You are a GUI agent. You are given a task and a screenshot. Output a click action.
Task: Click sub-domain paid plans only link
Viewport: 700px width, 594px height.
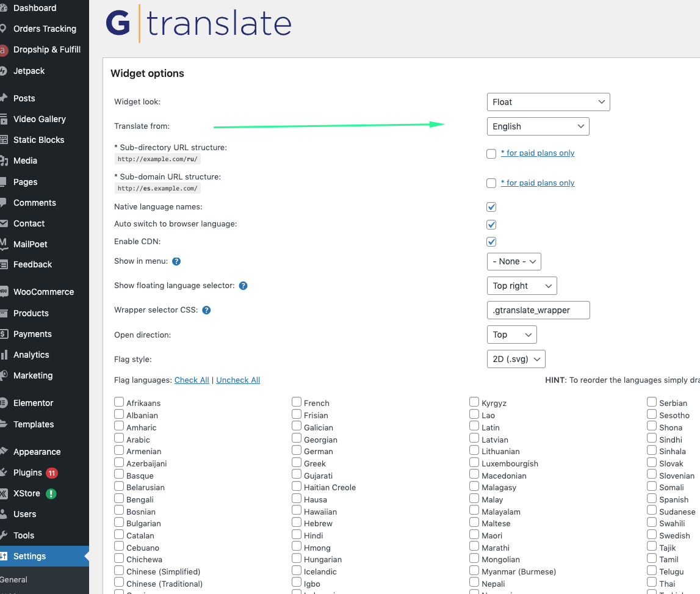coord(538,183)
